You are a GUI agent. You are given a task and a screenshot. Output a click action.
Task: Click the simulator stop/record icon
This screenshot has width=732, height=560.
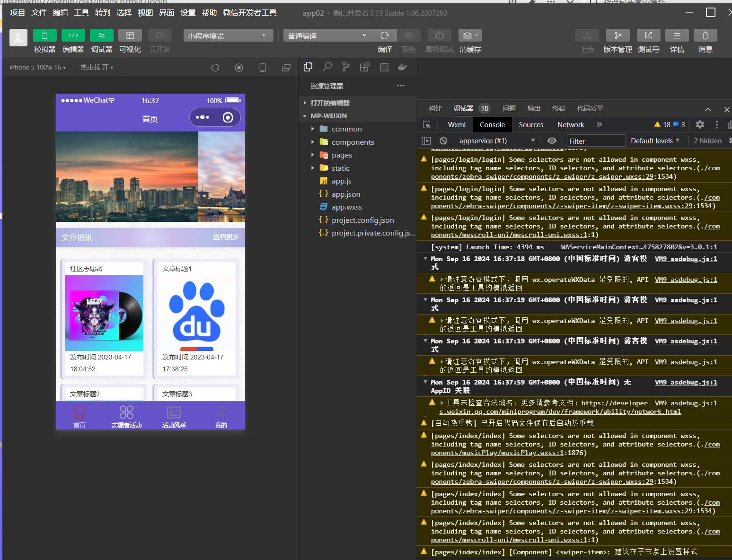point(239,68)
